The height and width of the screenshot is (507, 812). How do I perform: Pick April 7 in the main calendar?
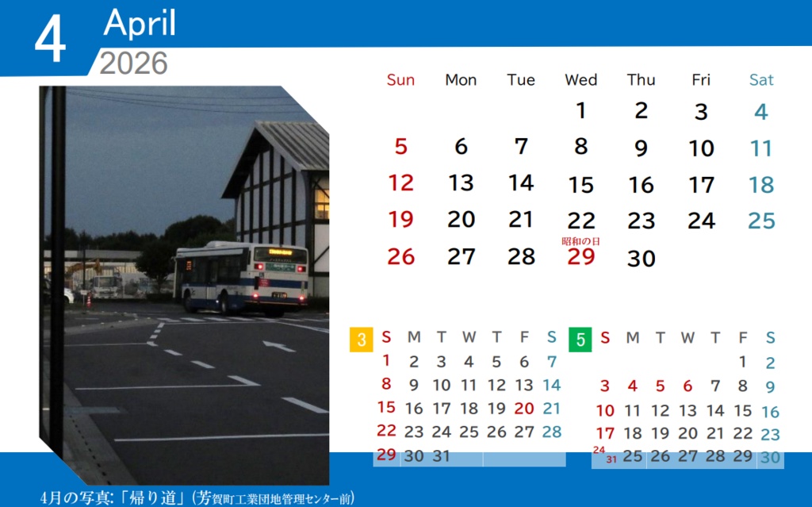(521, 147)
